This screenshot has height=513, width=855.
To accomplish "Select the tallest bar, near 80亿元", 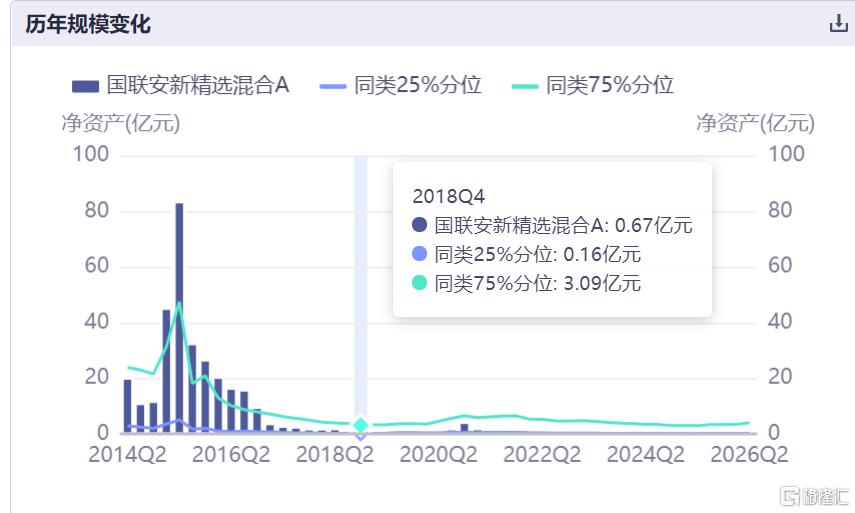I will [x=179, y=318].
